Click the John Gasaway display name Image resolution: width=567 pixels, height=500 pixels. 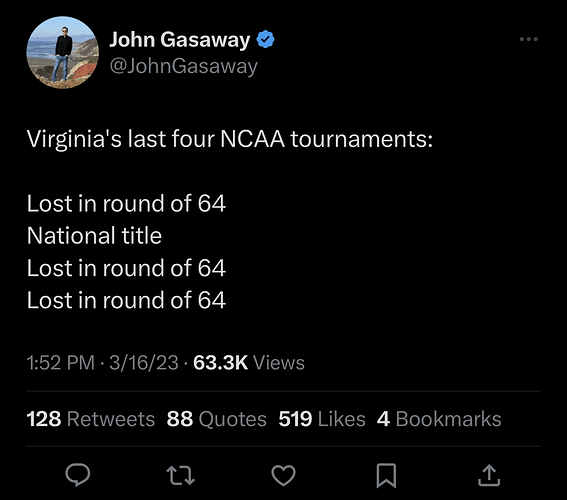[x=180, y=39]
